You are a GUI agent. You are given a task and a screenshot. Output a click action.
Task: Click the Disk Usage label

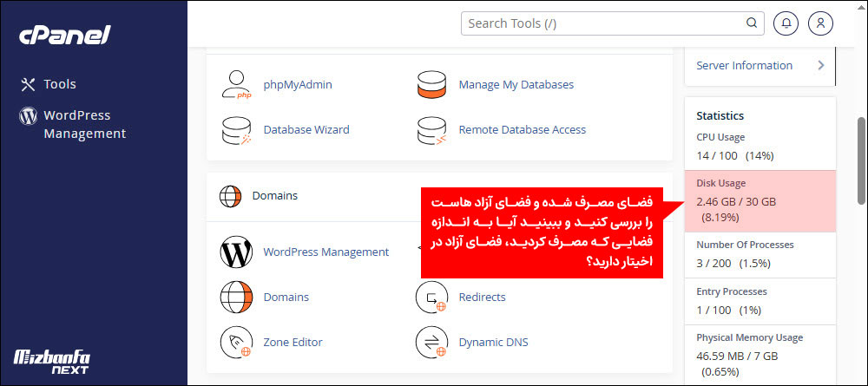[x=721, y=183]
